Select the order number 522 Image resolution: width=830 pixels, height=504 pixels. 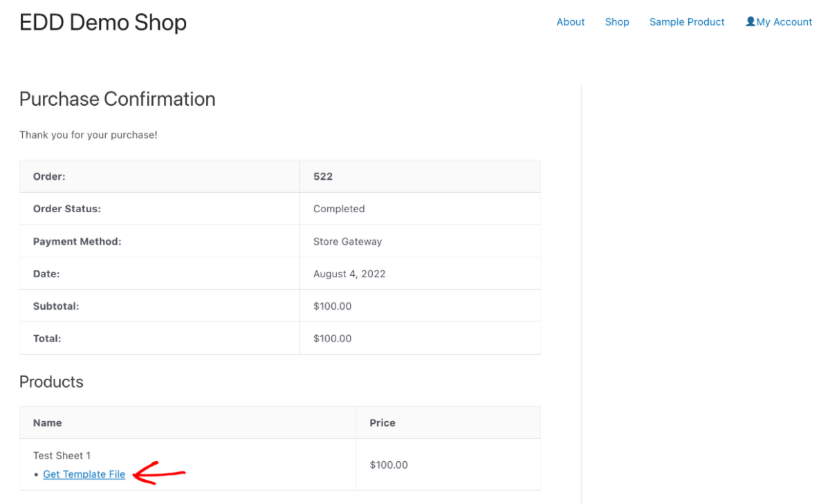tap(323, 176)
